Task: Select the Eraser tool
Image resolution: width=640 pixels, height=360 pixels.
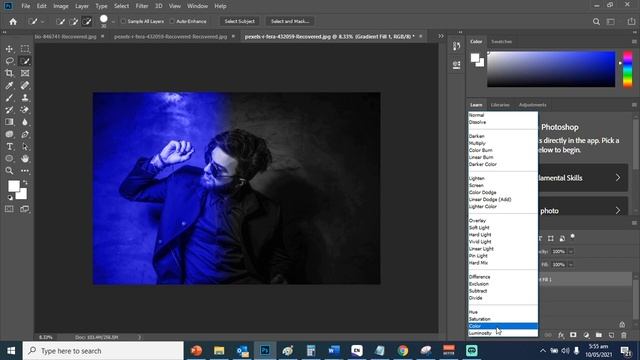Action: 25,110
